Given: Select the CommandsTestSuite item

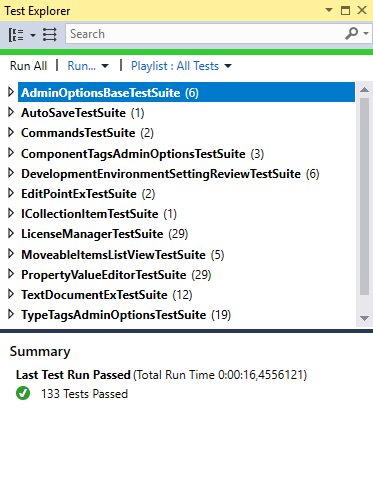Looking at the screenshot, I should (x=87, y=133).
